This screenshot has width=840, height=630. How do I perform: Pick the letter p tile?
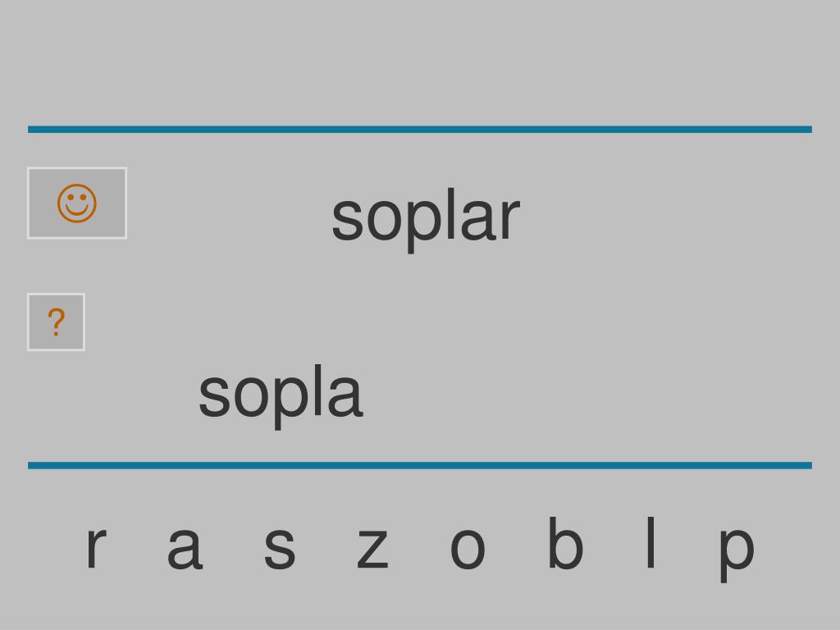click(737, 554)
